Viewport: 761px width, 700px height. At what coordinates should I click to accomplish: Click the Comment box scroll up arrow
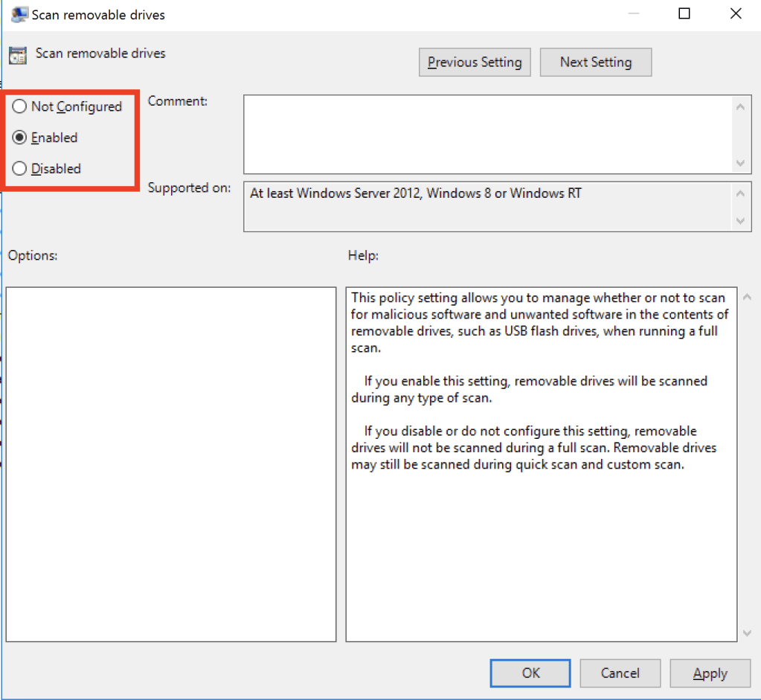pos(740,106)
